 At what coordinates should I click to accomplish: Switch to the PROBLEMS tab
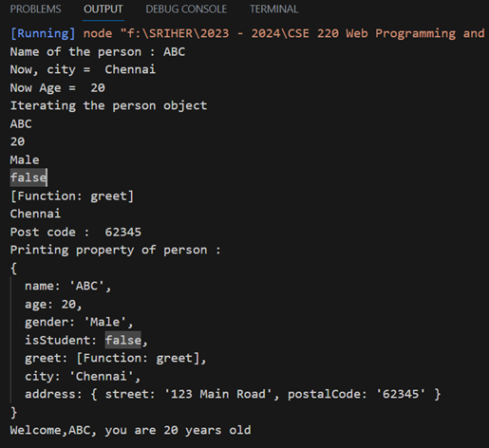point(35,9)
